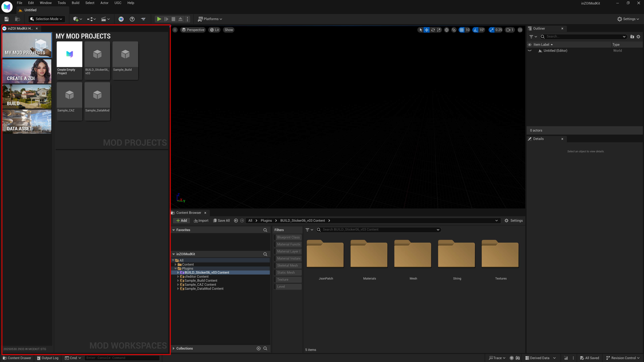Click Create Empty Project card
Image resolution: width=644 pixels, height=362 pixels.
pos(69,61)
